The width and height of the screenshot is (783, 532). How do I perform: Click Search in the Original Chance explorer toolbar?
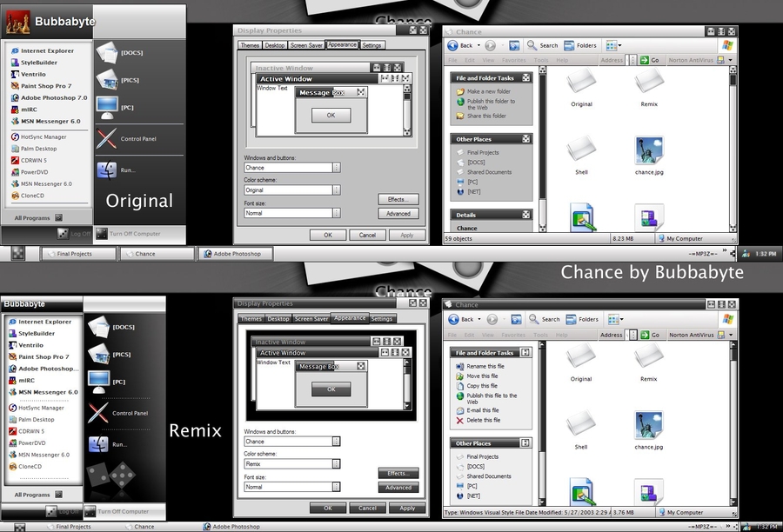(542, 45)
